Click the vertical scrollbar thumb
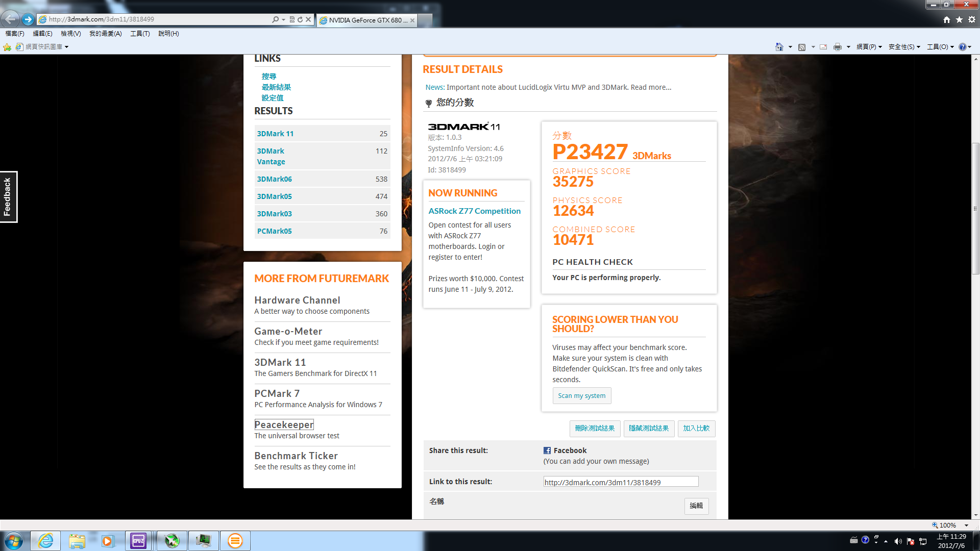Viewport: 980px width, 551px height. (x=975, y=209)
